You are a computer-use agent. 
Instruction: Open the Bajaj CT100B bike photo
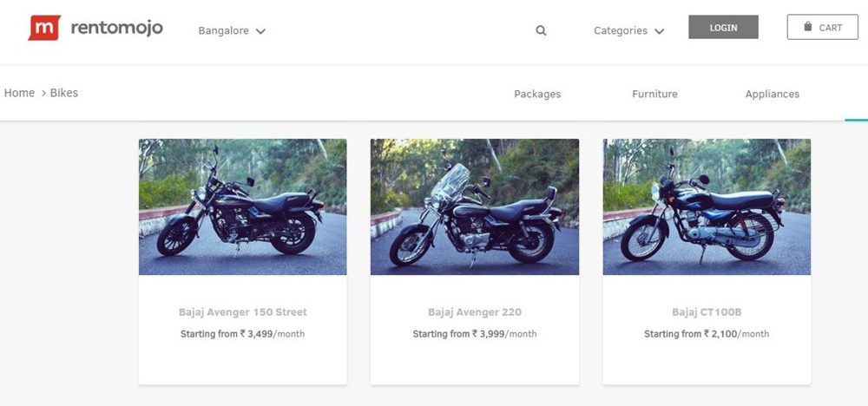pyautogui.click(x=707, y=206)
